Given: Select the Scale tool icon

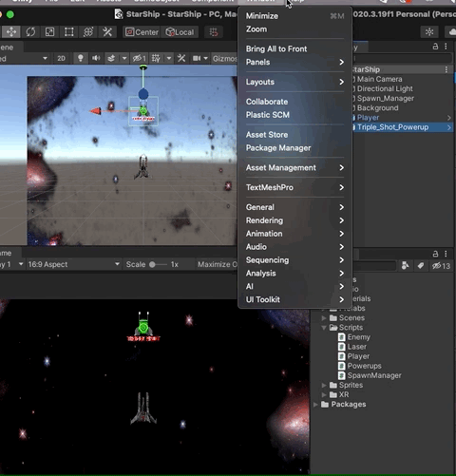Looking at the screenshot, I should (49, 32).
